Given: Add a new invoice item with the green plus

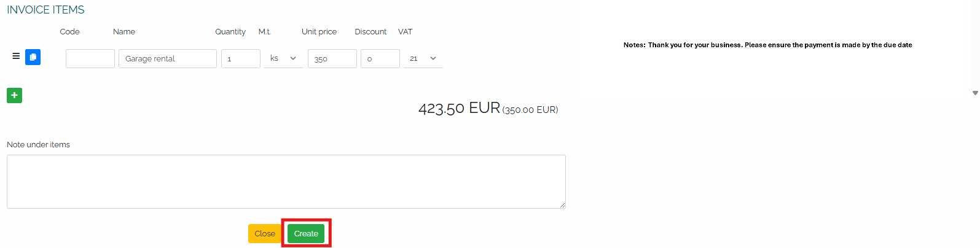Looking at the screenshot, I should coord(14,95).
